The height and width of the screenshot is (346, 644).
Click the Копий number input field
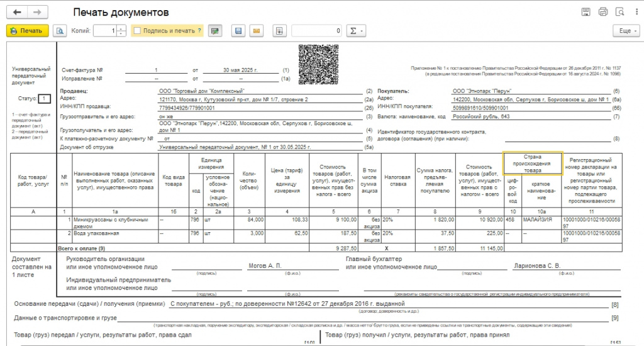[105, 31]
